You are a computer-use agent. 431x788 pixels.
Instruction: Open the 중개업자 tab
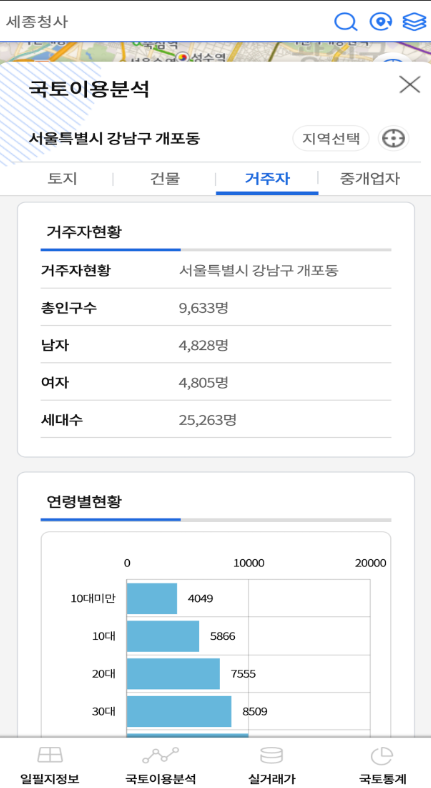point(370,178)
